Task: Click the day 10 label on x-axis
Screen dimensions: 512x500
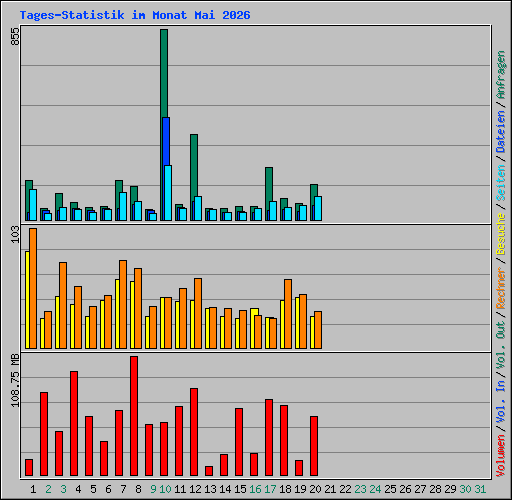Action: point(165,489)
